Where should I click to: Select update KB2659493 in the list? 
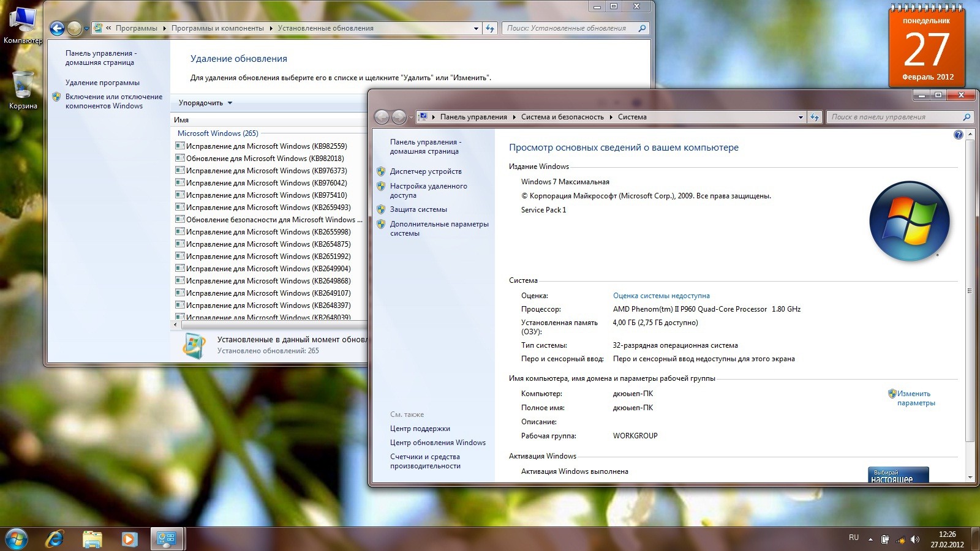(268, 208)
